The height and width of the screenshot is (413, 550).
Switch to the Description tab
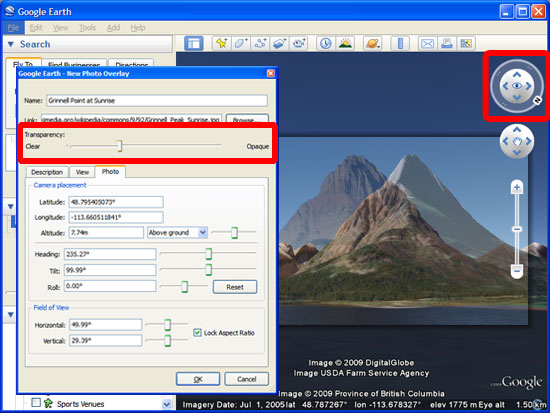point(47,172)
